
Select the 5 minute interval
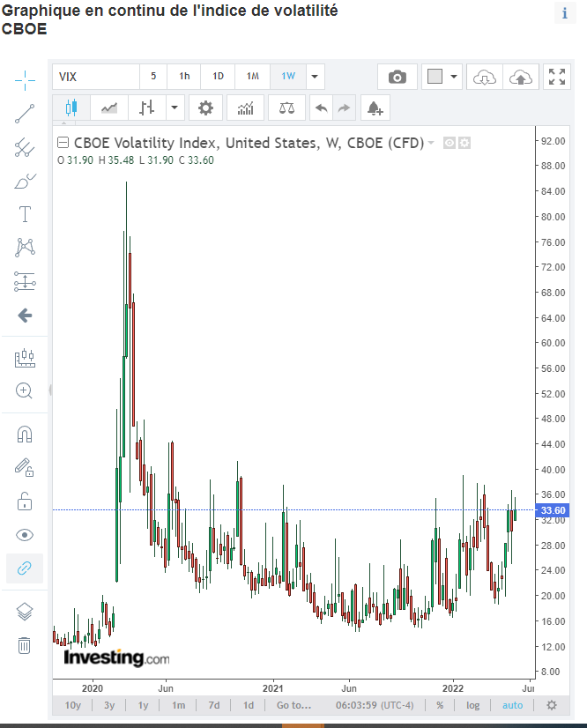tap(153, 77)
